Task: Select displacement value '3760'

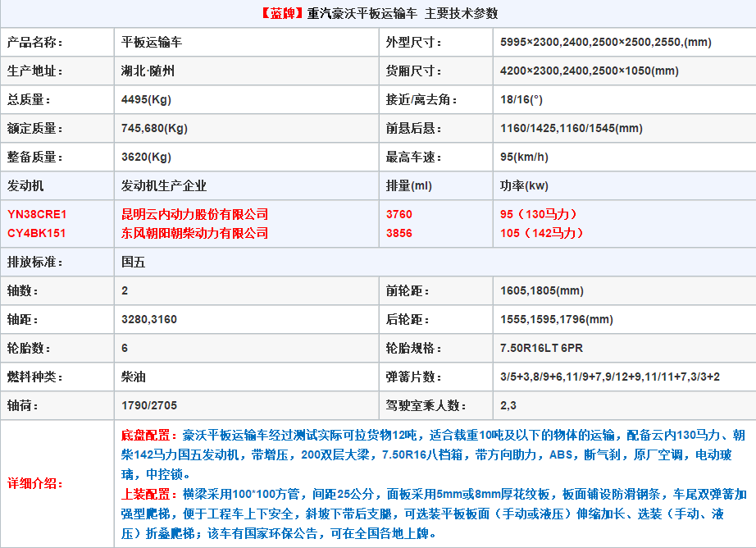Action: click(399, 214)
